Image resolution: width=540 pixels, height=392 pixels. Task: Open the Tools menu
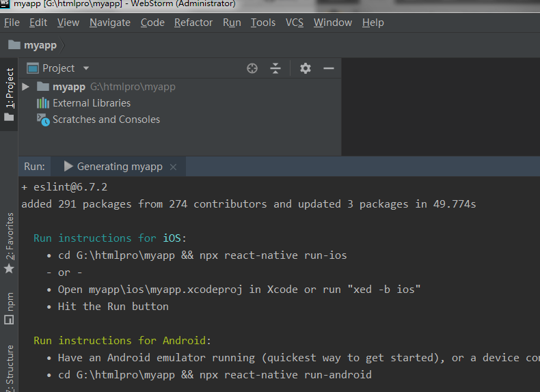click(263, 23)
